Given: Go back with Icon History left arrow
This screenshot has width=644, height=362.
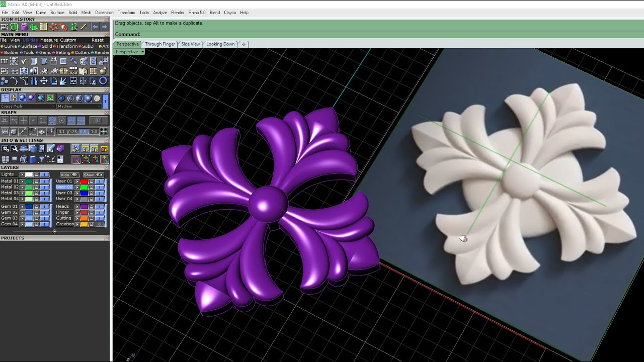Looking at the screenshot, I should coord(95,27).
